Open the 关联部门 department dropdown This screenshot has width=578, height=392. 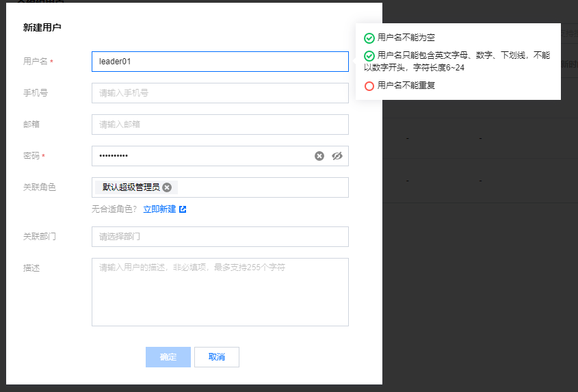pos(220,237)
